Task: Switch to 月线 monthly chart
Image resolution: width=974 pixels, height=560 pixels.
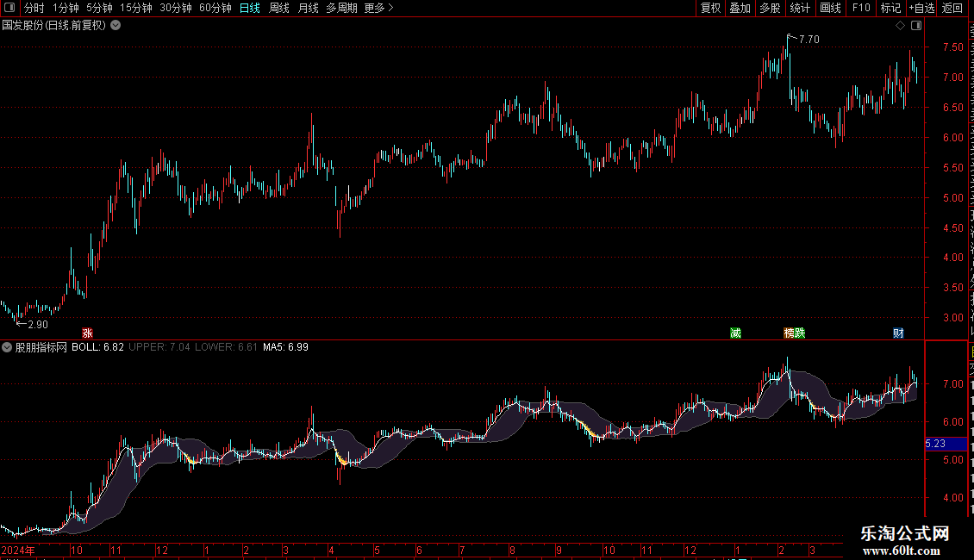Action: click(x=308, y=8)
